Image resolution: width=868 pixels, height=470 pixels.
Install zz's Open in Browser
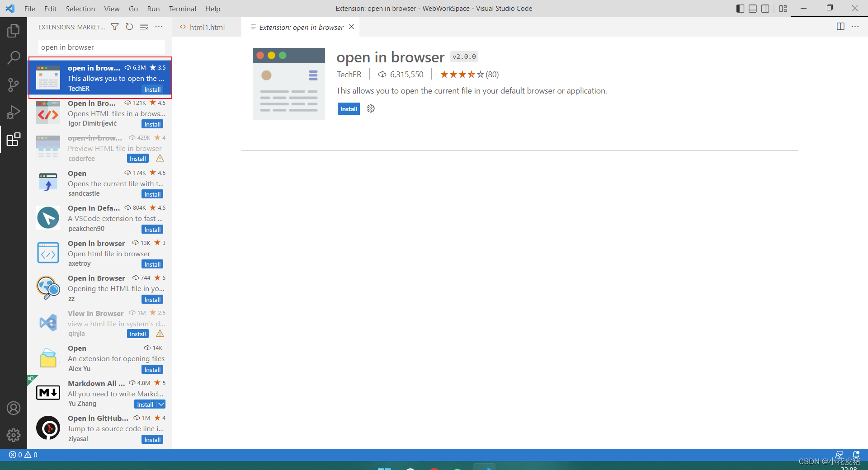(152, 300)
